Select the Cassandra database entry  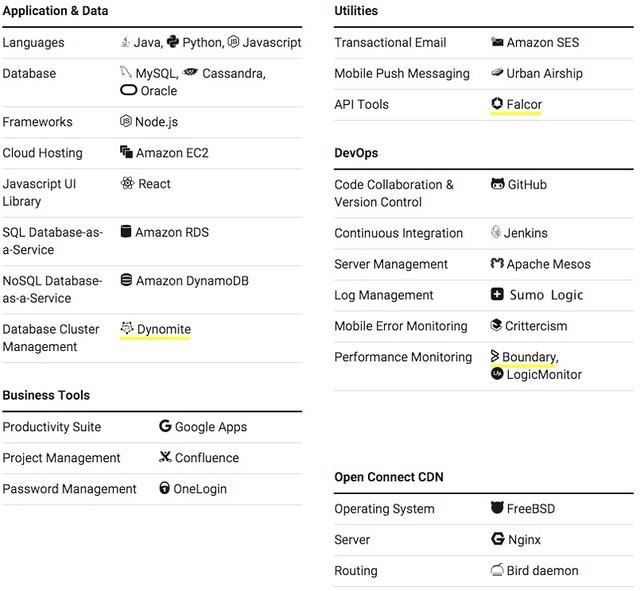point(233,73)
